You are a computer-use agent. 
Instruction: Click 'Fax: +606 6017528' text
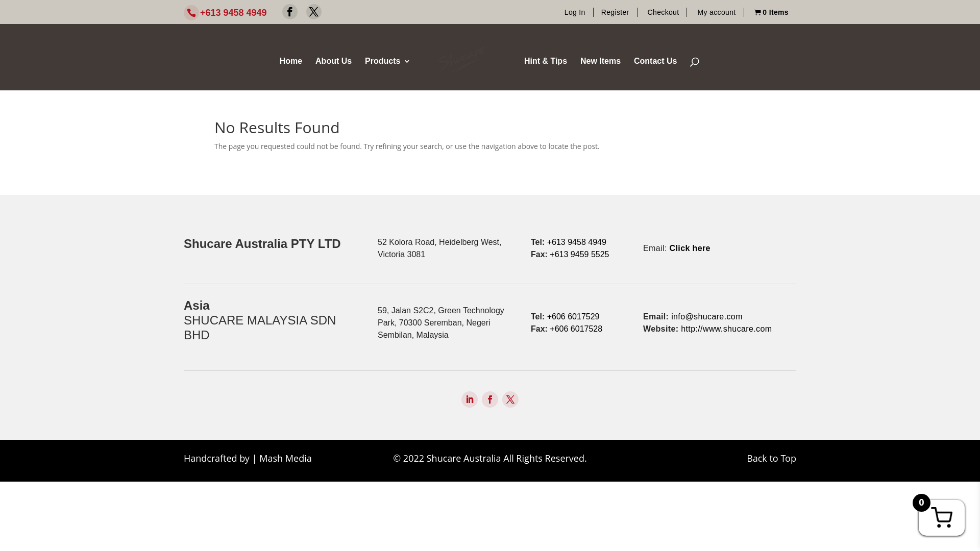click(x=567, y=329)
